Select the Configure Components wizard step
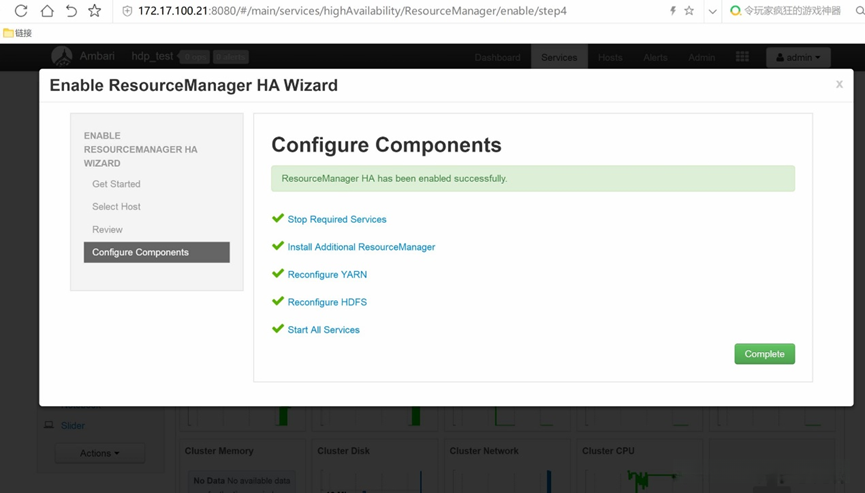 [156, 252]
